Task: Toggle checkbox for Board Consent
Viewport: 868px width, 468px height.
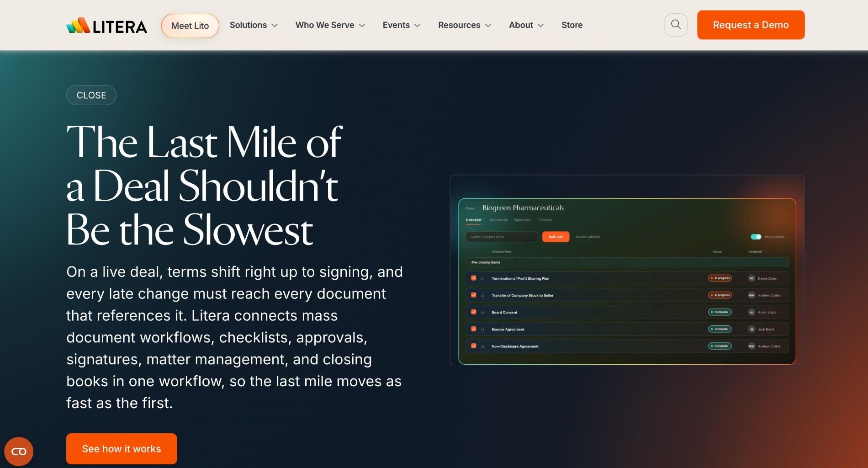Action: (x=474, y=312)
